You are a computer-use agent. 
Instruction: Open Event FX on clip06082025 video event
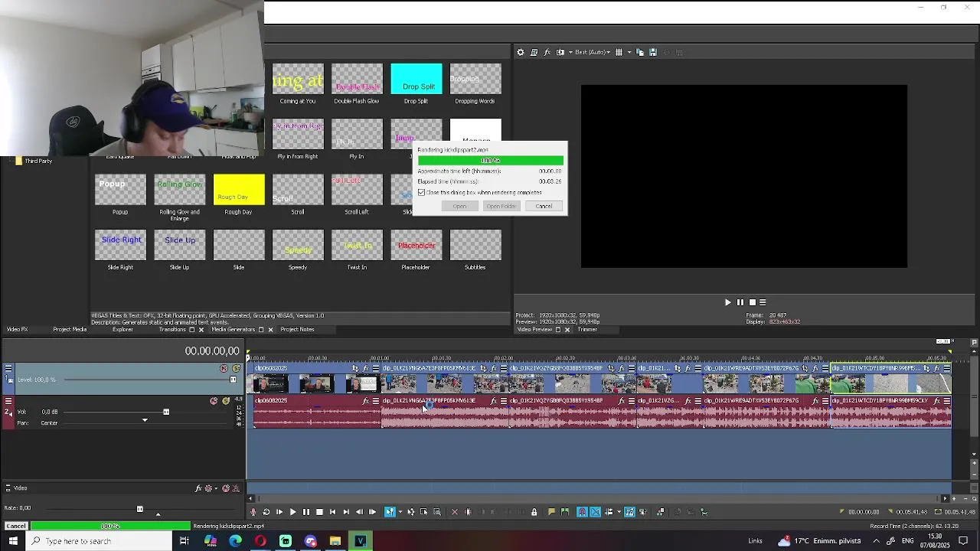pos(365,369)
